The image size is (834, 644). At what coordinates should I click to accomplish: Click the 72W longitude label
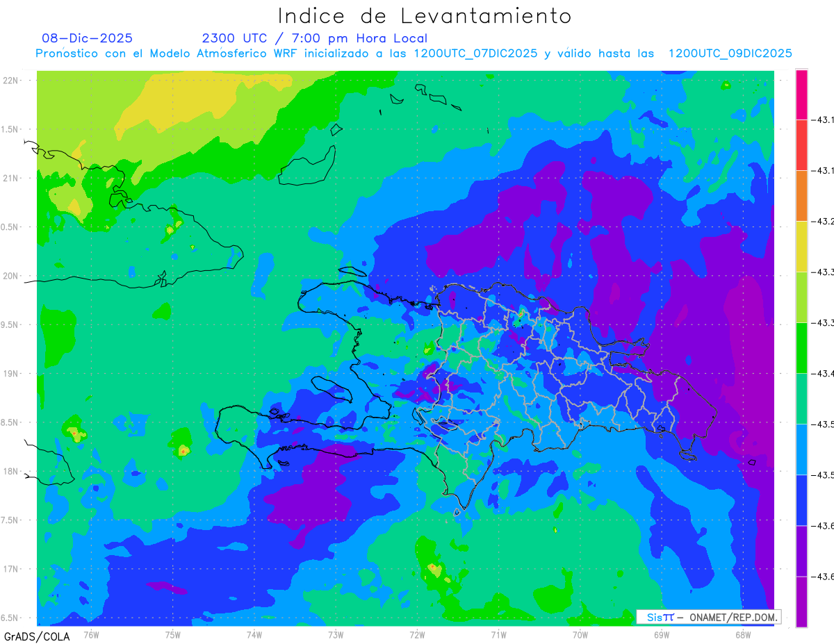coord(417,634)
